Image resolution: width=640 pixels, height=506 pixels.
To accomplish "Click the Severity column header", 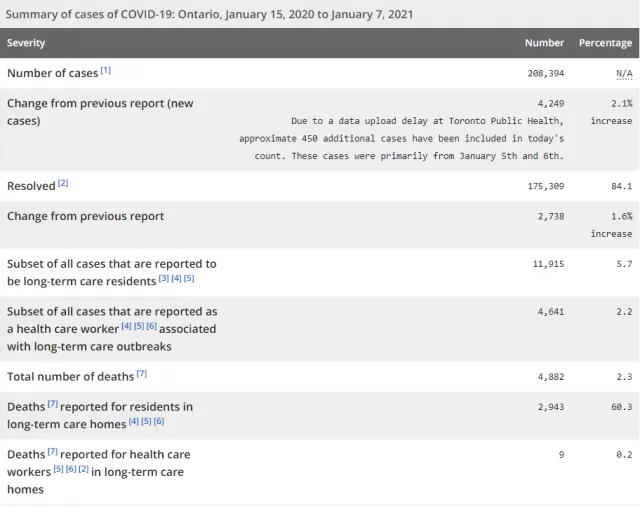I will tap(26, 43).
